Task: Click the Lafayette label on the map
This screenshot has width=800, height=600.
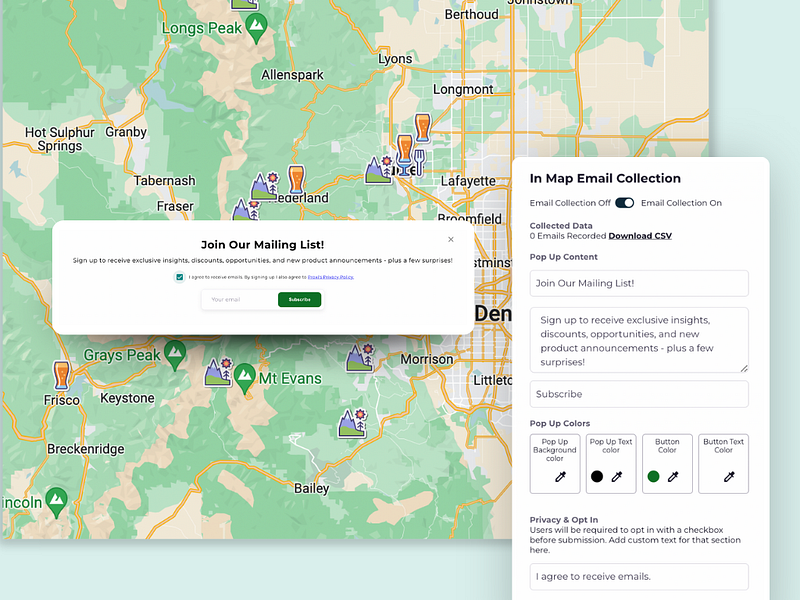Action: (468, 181)
